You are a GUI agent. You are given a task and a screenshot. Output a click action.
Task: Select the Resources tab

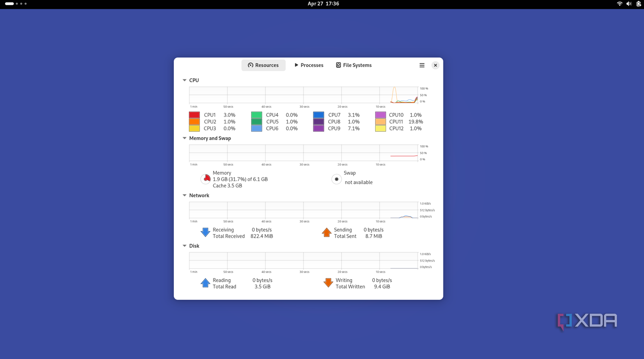tap(263, 65)
